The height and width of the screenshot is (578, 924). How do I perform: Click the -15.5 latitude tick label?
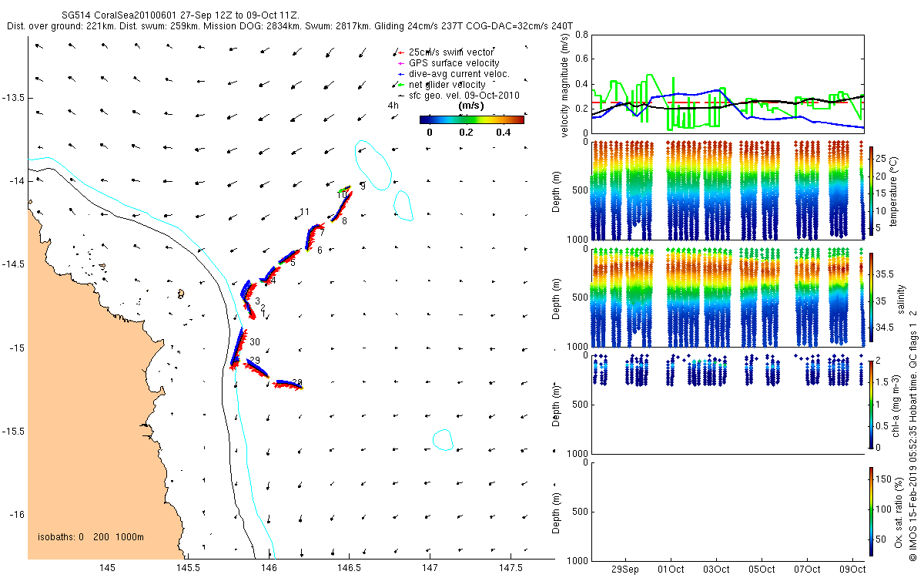[13, 431]
